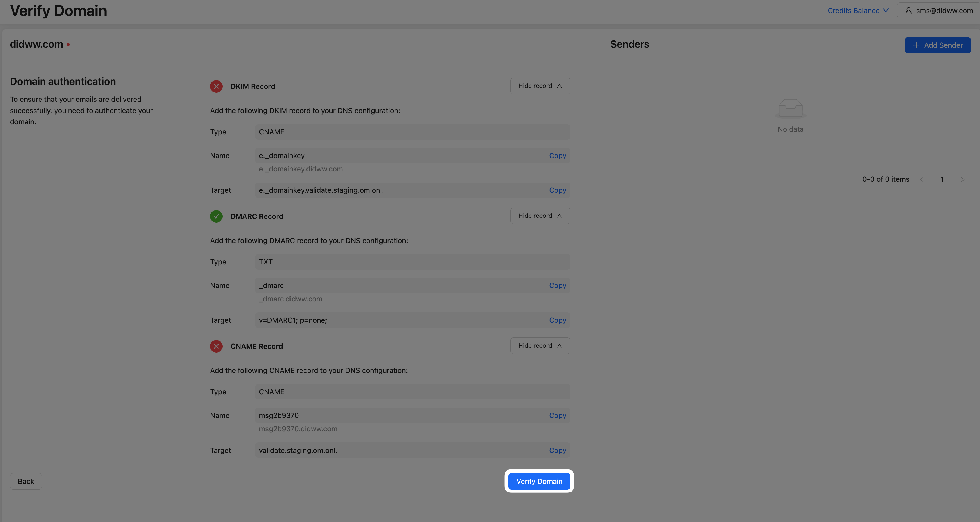Go to the previous senders page arrow
Viewport: 980px width, 522px height.
click(x=921, y=180)
